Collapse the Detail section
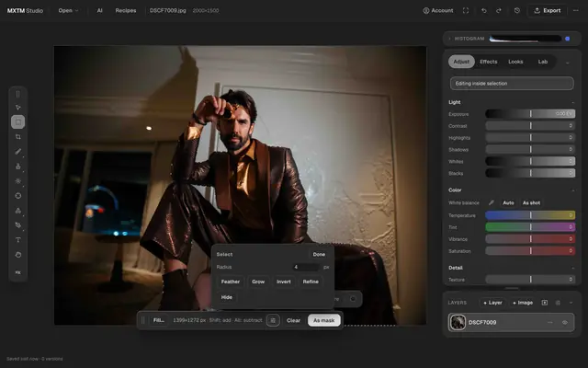 [x=572, y=268]
